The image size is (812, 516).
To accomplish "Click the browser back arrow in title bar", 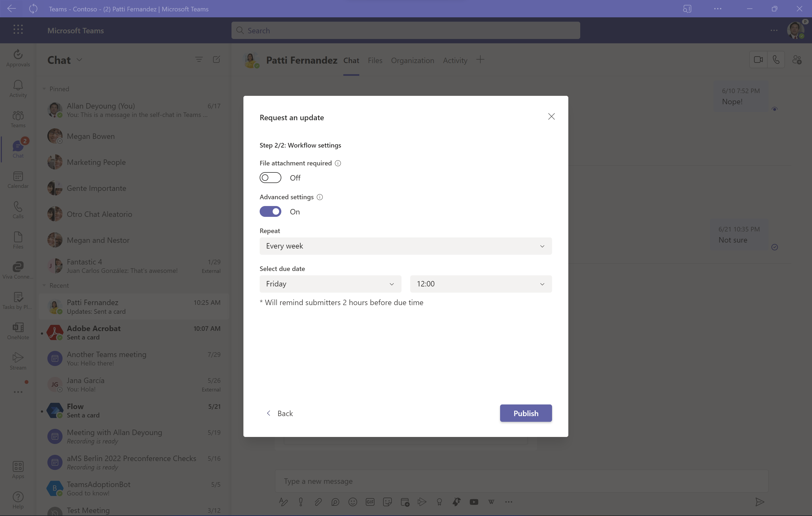I will pos(11,9).
